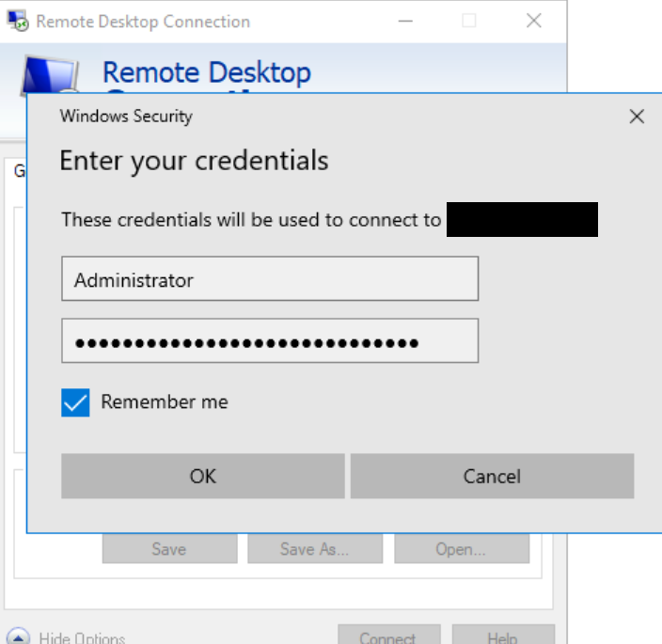
Task: Click the "Remote Desktop" banner heading text
Action: [x=207, y=72]
